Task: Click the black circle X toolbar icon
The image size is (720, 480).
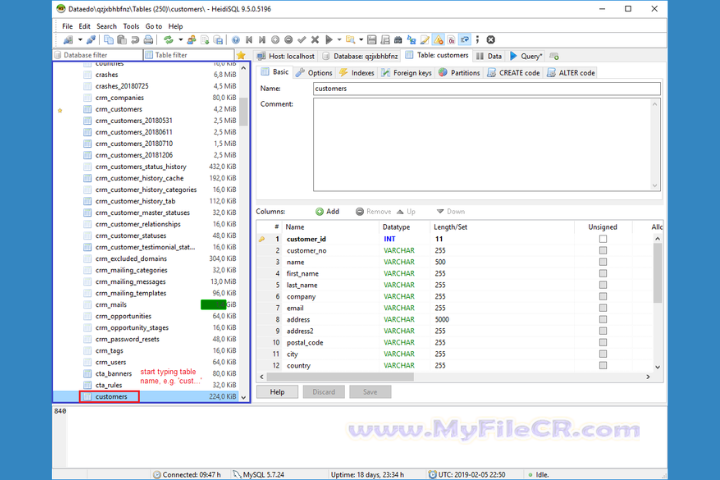Action: tap(491, 40)
